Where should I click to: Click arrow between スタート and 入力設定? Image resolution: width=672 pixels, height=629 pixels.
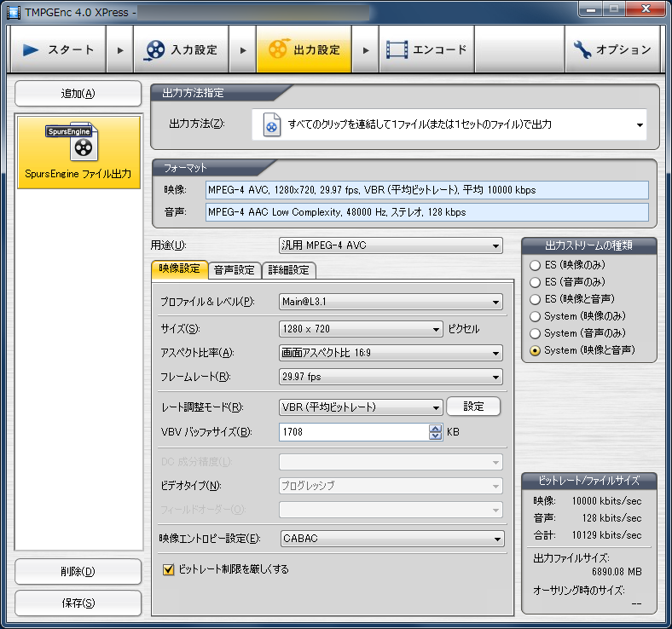[x=120, y=50]
